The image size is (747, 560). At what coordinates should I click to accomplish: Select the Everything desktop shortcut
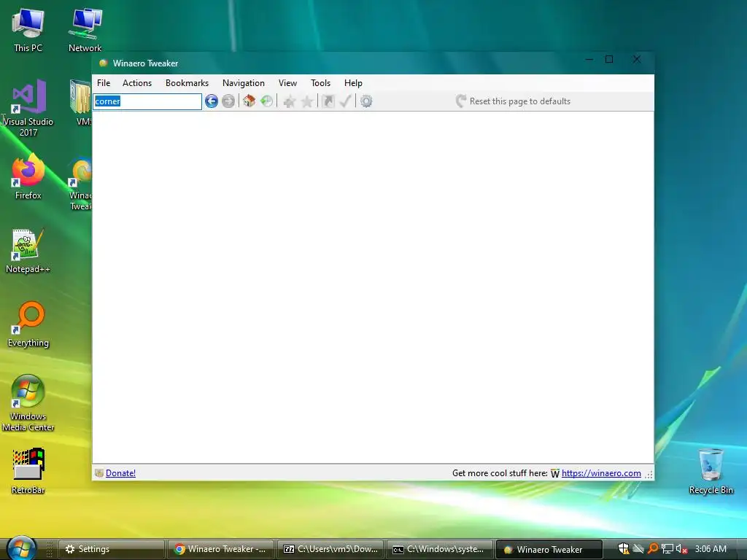[28, 324]
